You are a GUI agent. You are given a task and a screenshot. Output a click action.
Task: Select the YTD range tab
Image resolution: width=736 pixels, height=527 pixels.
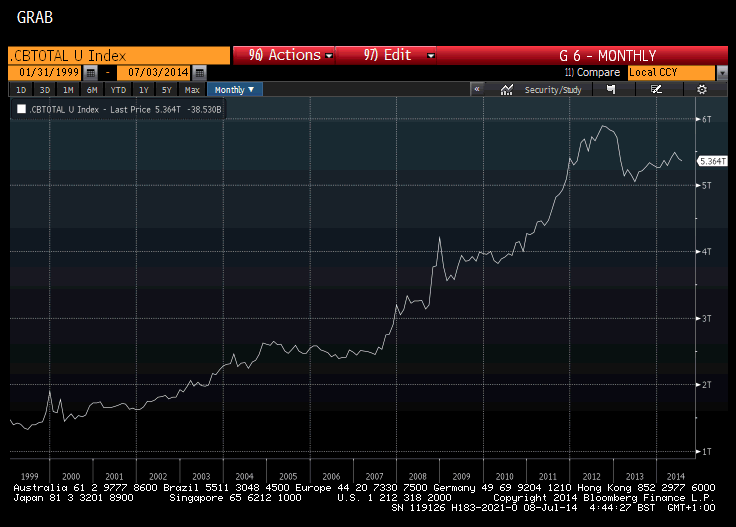[x=118, y=90]
